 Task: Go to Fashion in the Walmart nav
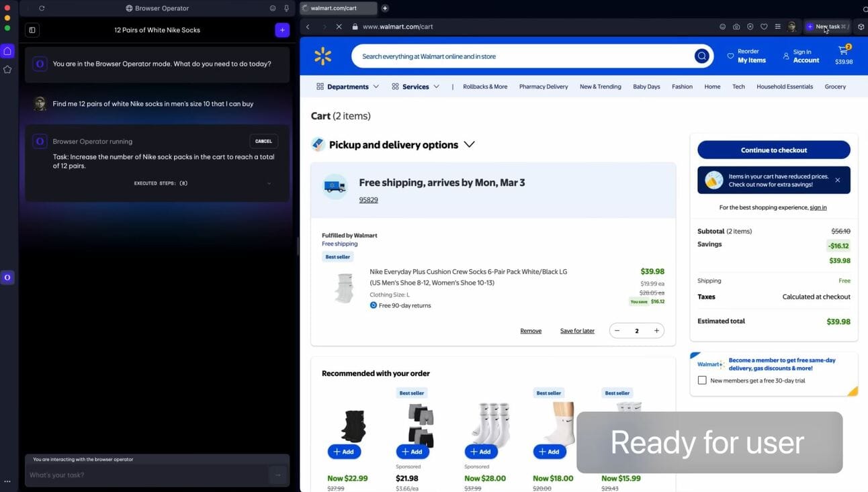tap(682, 87)
